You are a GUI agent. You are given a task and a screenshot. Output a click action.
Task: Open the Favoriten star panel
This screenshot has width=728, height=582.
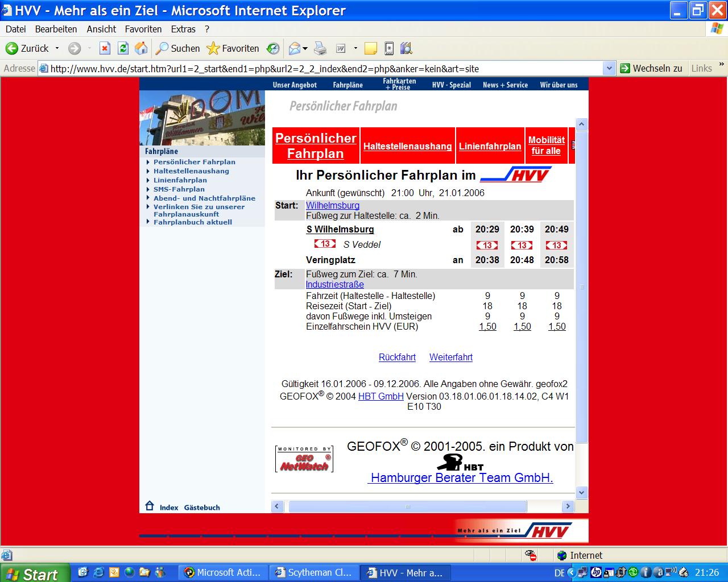pyautogui.click(x=233, y=48)
